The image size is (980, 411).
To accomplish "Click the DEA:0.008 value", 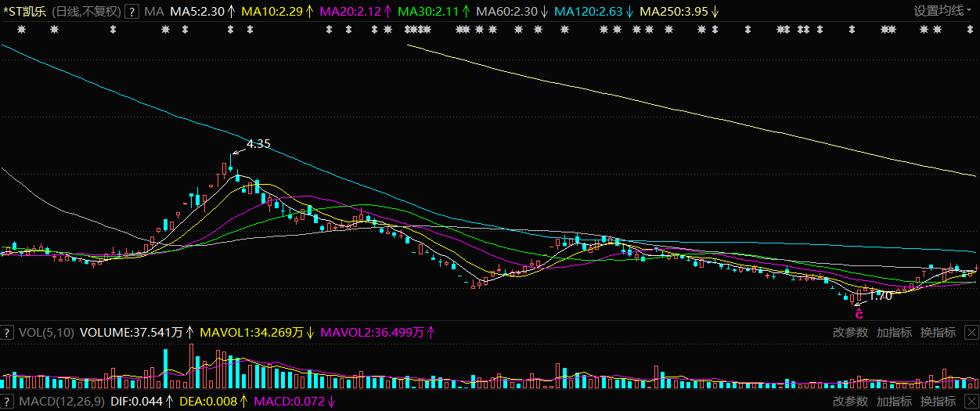I will tap(207, 402).
